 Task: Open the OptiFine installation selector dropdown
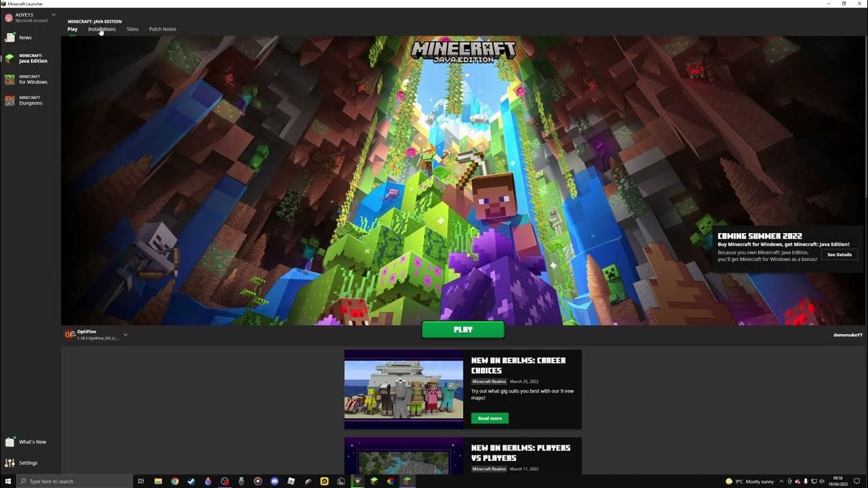pos(96,335)
